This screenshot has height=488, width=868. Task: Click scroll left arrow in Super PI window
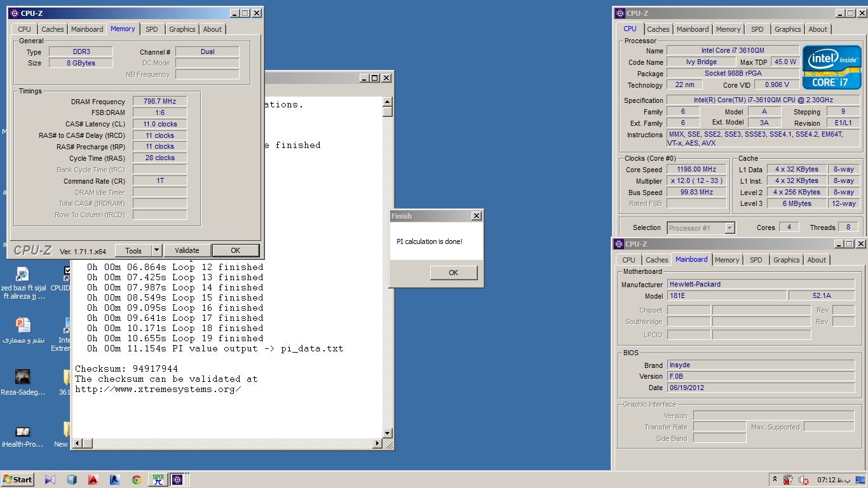(78, 444)
